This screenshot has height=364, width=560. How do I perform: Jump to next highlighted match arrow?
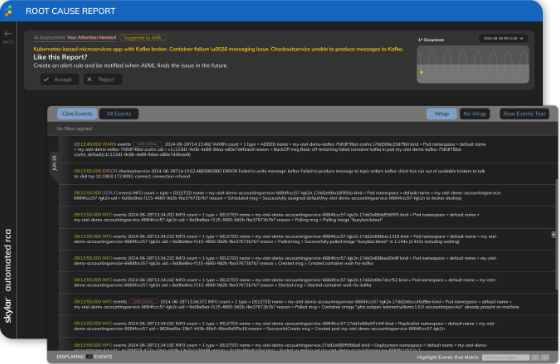coord(545,357)
